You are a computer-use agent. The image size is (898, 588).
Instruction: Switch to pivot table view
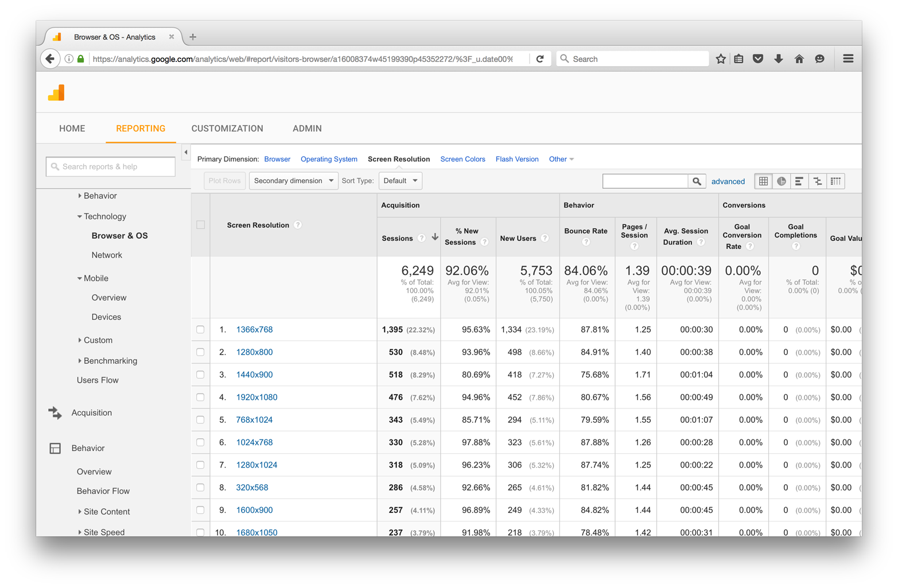click(836, 181)
